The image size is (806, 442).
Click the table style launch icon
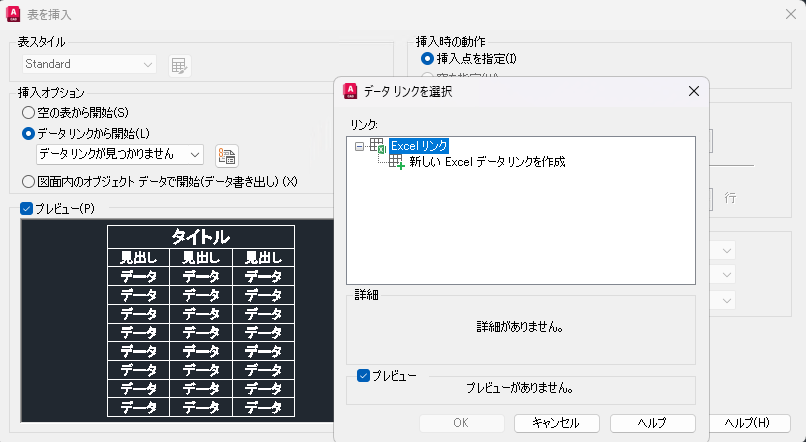point(179,65)
